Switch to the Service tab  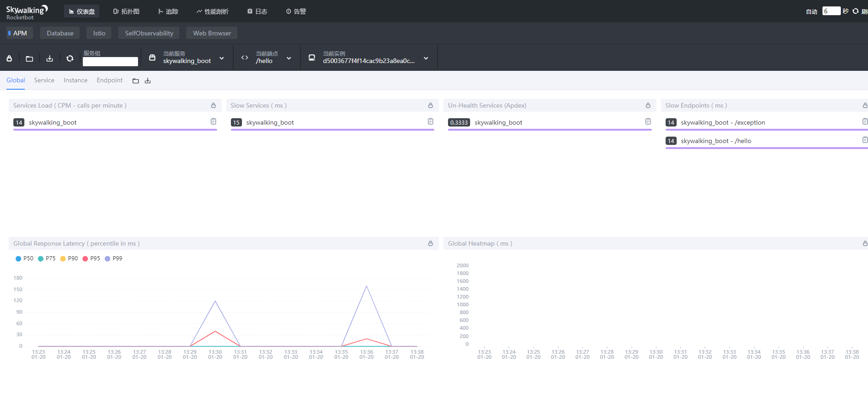(x=44, y=80)
